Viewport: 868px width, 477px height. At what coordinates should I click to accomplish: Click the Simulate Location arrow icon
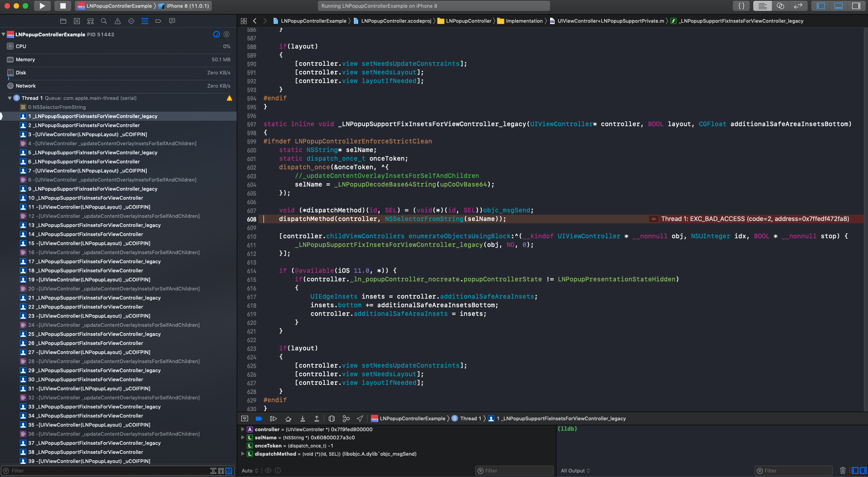360,418
